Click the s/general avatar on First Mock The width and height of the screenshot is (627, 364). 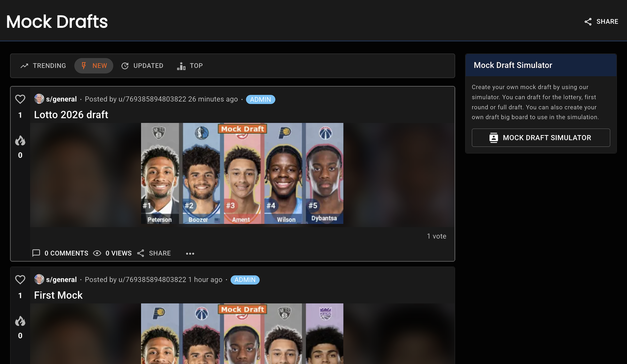pyautogui.click(x=39, y=279)
